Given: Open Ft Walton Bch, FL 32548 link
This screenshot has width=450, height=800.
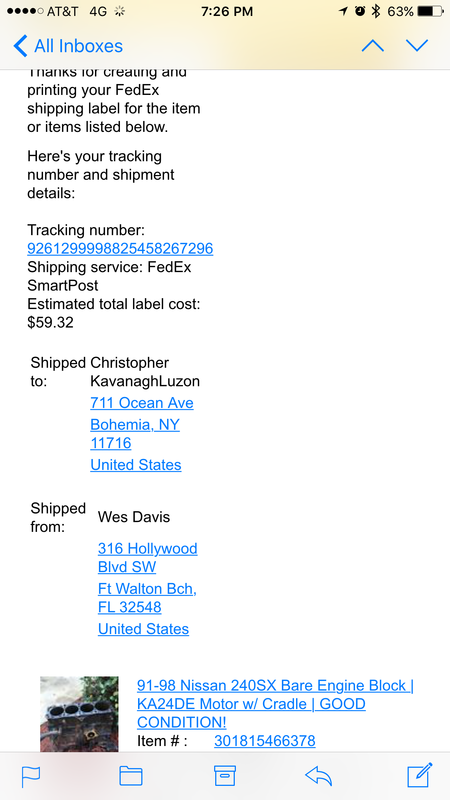Looking at the screenshot, I should pos(147,597).
